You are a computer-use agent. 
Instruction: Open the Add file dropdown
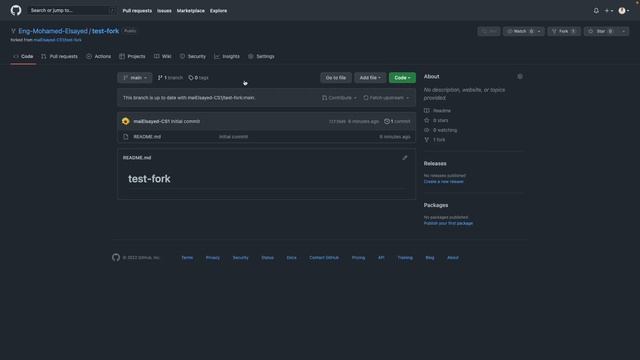(x=370, y=78)
